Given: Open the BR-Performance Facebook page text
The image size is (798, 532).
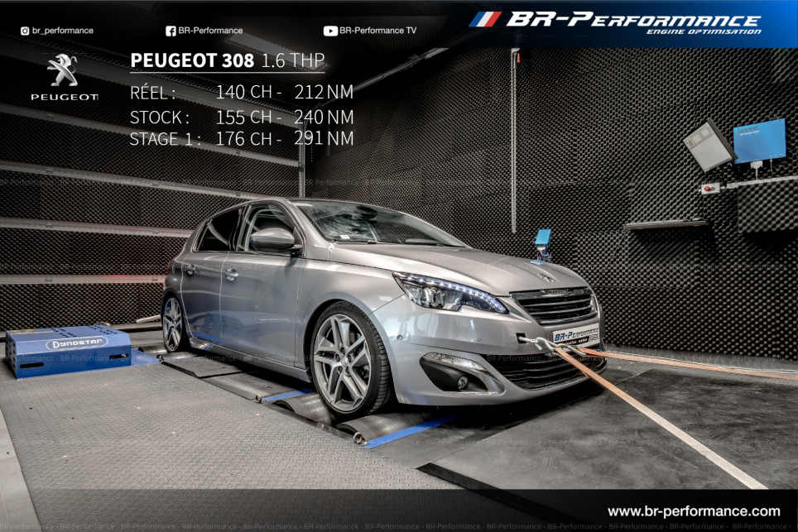Looking at the screenshot, I should point(210,31).
